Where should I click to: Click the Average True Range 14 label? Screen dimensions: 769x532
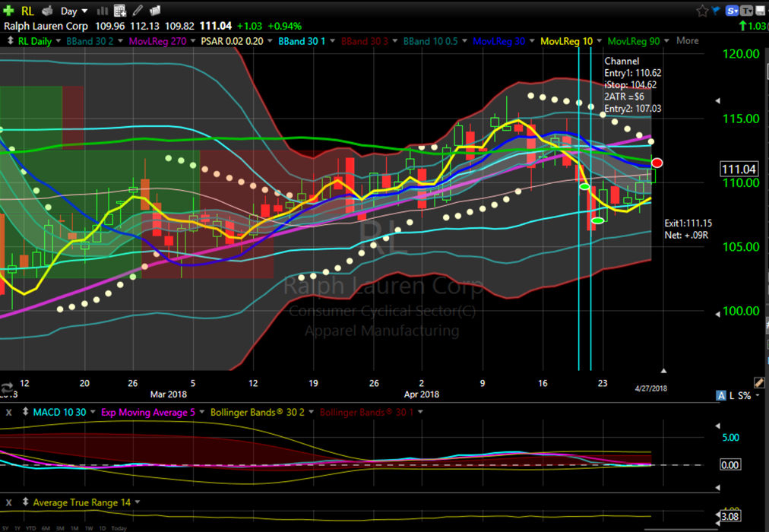click(82, 502)
